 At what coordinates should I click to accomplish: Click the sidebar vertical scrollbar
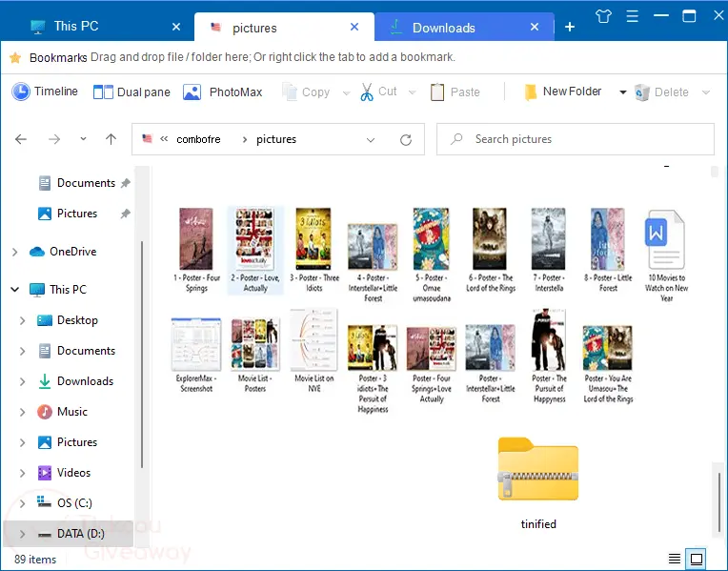142,354
